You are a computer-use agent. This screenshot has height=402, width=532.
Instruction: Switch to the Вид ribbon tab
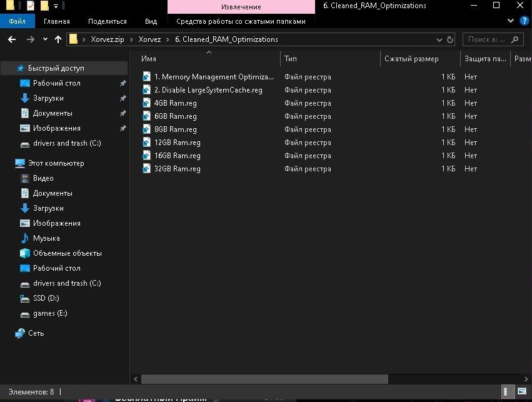click(151, 21)
